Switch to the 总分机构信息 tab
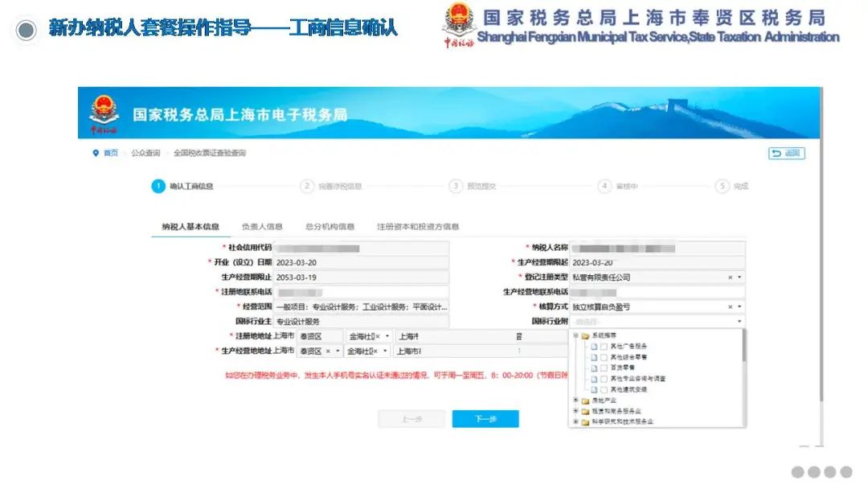868x489 pixels. (x=330, y=227)
